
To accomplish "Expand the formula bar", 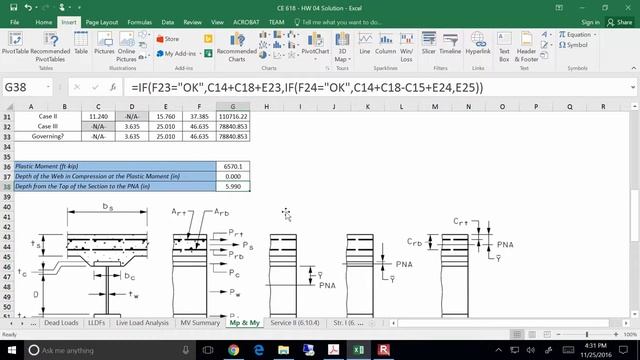I will [633, 87].
